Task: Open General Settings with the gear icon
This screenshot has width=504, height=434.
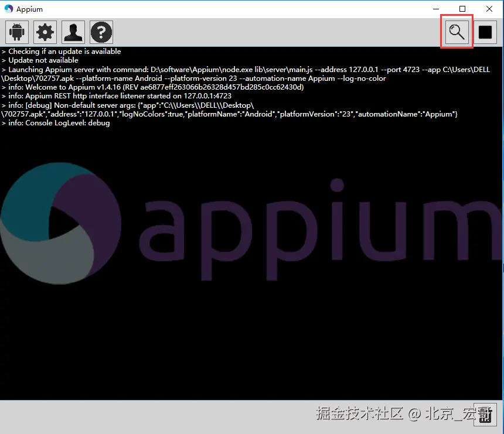Action: (x=45, y=32)
